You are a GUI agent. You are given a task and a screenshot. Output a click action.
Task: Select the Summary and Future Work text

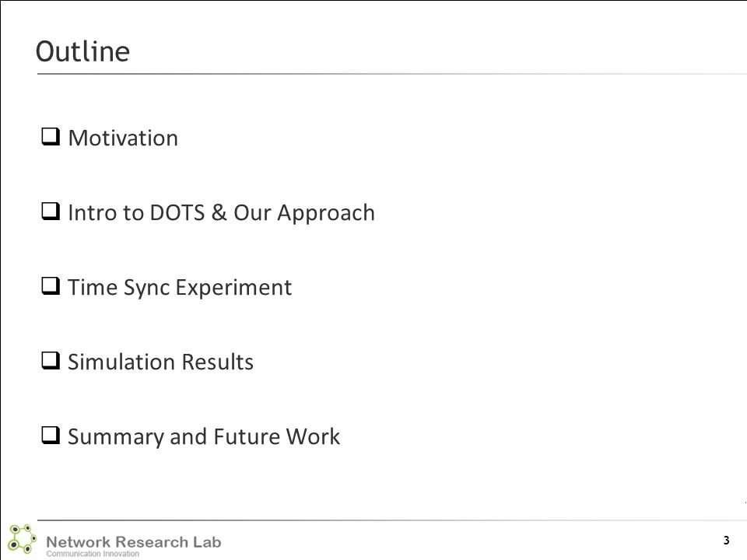pos(204,436)
